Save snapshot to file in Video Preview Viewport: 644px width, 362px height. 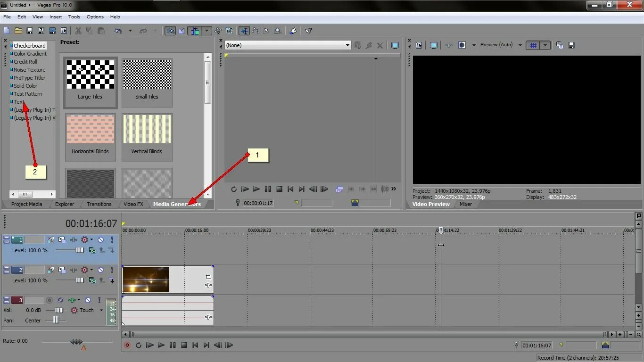571,45
